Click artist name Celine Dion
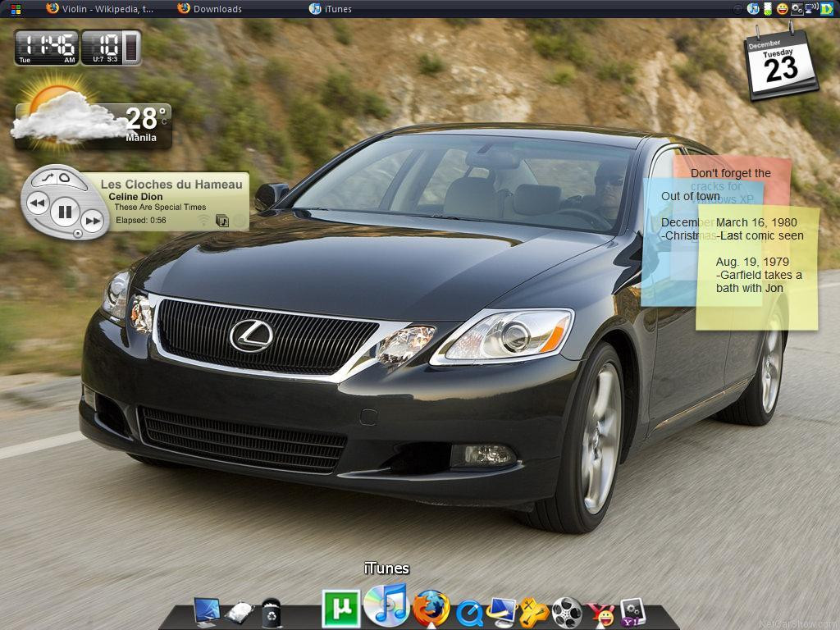The width and height of the screenshot is (840, 630). click(135, 197)
